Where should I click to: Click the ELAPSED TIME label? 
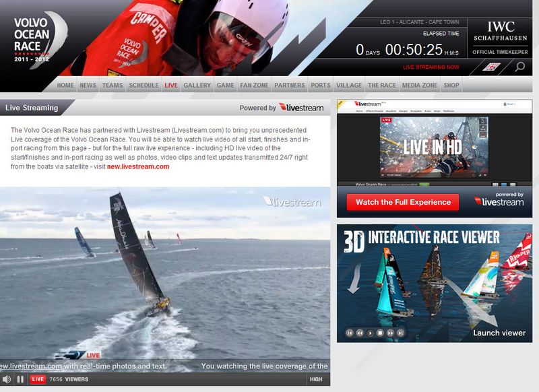pos(441,33)
